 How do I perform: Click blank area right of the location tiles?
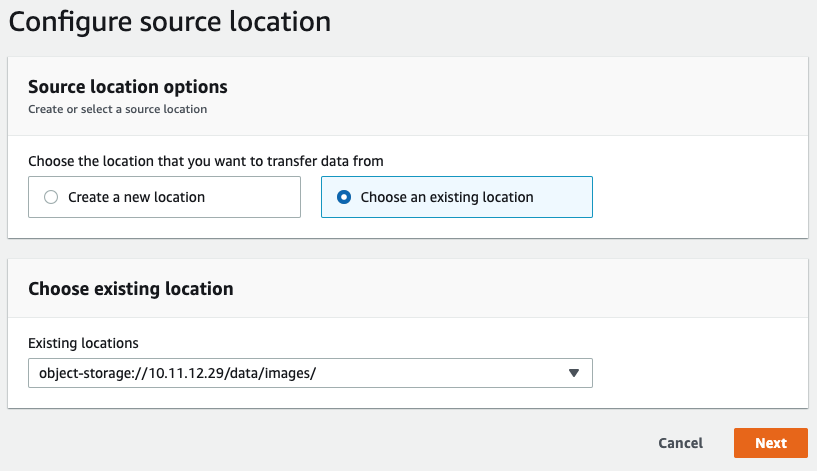[x=698, y=197]
